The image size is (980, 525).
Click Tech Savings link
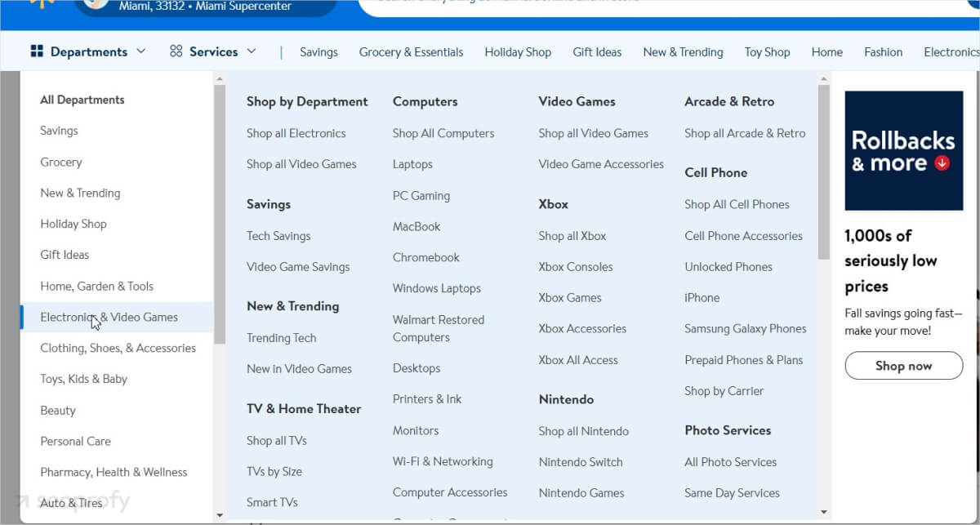pyautogui.click(x=278, y=236)
